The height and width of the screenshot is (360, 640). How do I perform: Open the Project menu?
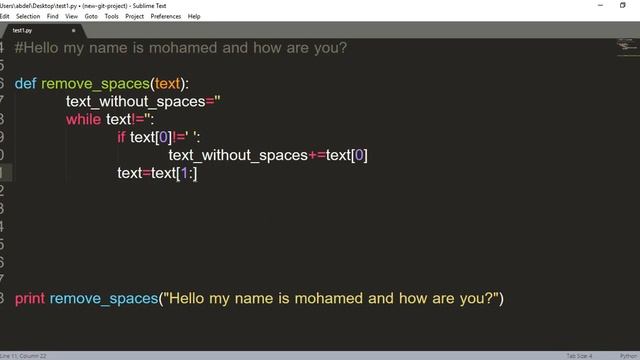134,16
